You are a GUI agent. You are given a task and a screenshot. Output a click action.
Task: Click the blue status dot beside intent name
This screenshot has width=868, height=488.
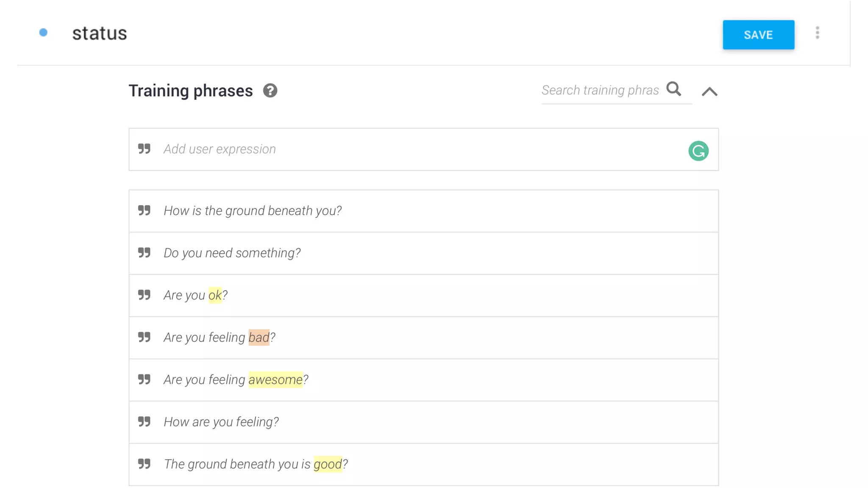(43, 33)
